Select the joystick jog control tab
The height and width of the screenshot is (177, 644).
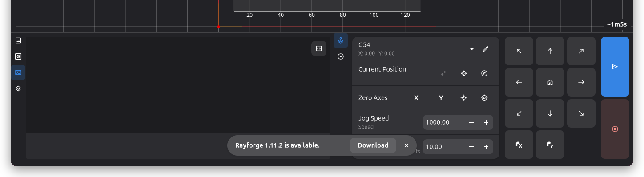(x=341, y=40)
